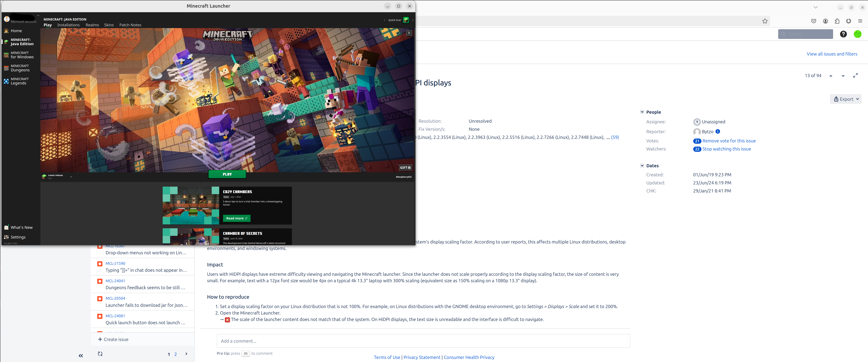The image size is (868, 362).
Task: Open the Patch Notes tab
Action: click(130, 25)
